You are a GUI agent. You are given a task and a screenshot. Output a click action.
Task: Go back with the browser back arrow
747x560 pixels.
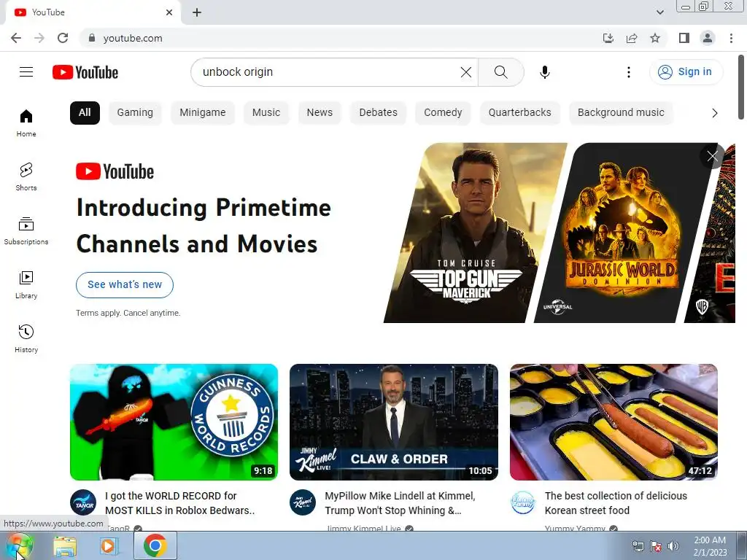pyautogui.click(x=16, y=38)
